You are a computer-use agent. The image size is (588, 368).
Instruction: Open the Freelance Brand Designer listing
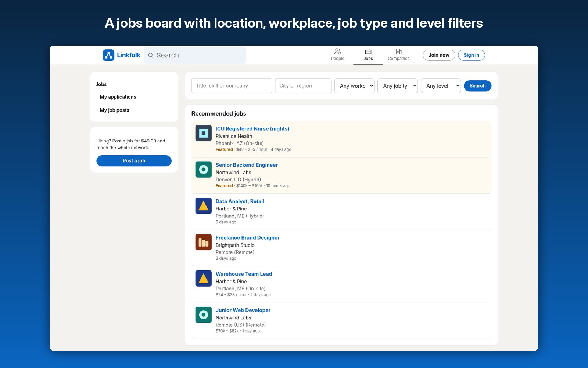[x=248, y=238]
